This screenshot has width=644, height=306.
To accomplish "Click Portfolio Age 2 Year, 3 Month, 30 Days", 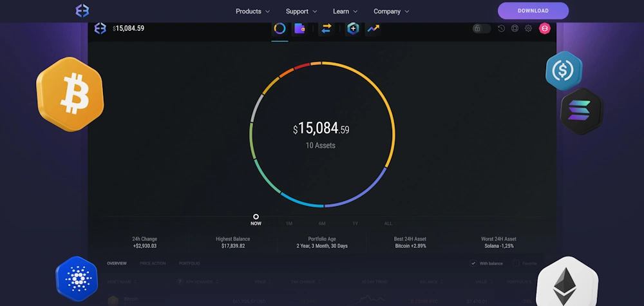I will coord(322,246).
